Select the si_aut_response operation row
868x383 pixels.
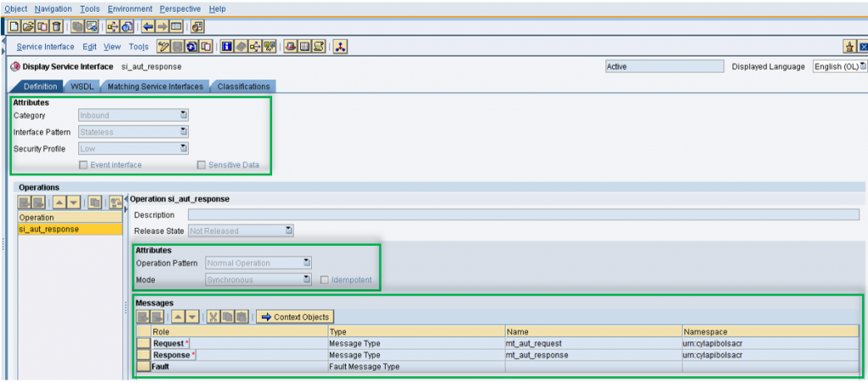click(70, 229)
